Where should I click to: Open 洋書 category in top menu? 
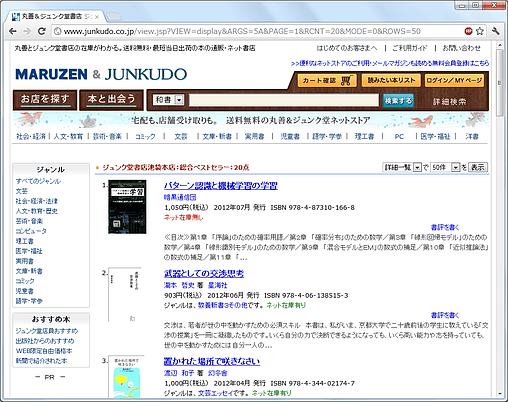coord(472,136)
